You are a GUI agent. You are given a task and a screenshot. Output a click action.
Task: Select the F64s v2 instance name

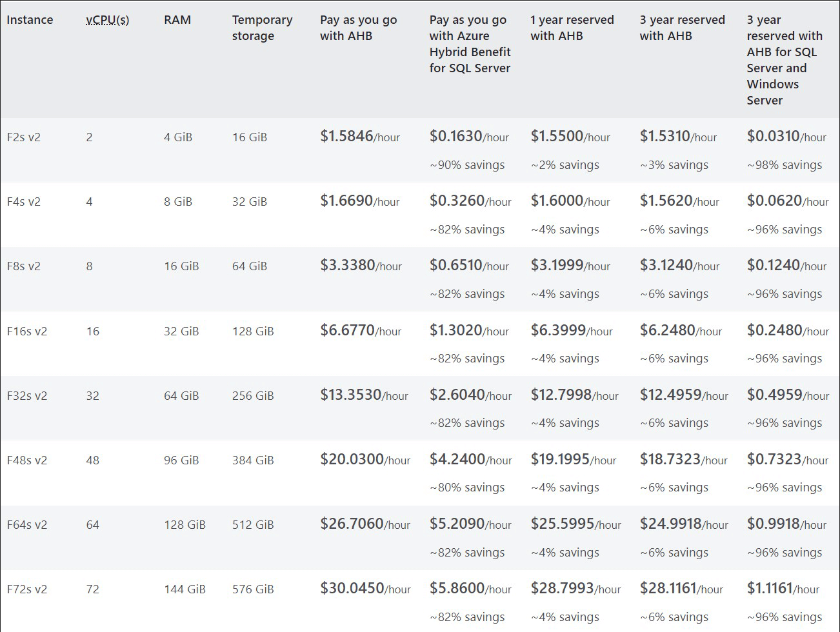coord(27,525)
